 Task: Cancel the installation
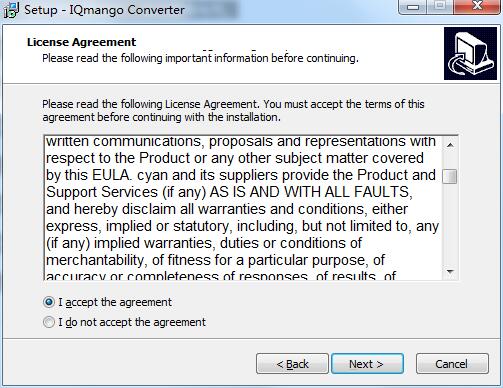coord(452,364)
